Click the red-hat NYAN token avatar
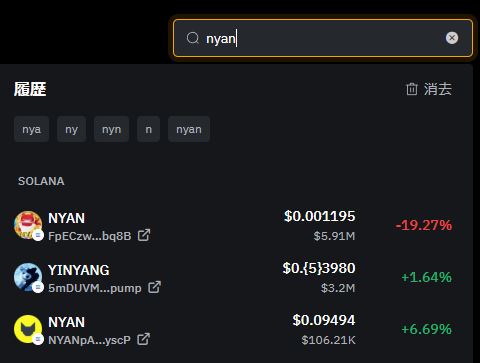Image resolution: width=480 pixels, height=363 pixels. pyautogui.click(x=28, y=225)
